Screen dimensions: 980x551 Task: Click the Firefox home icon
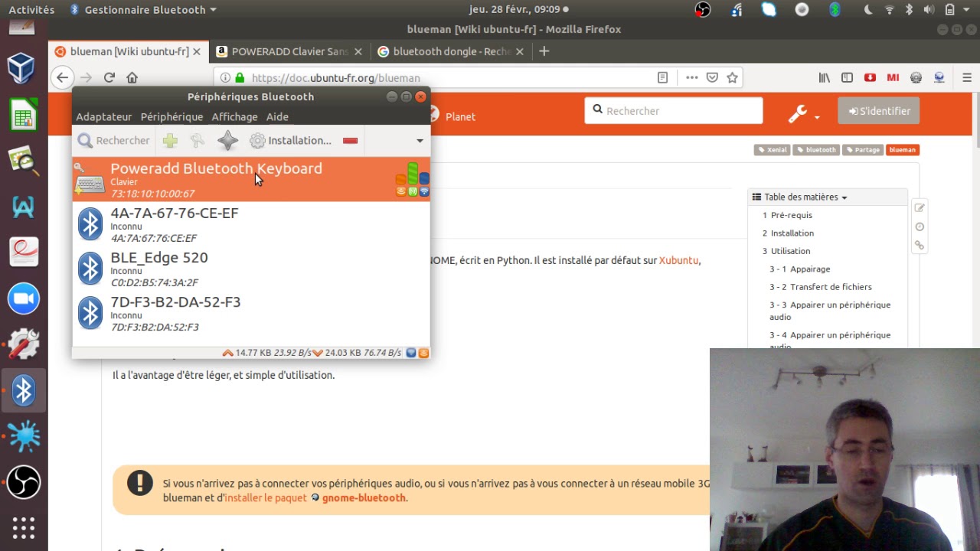(x=132, y=77)
